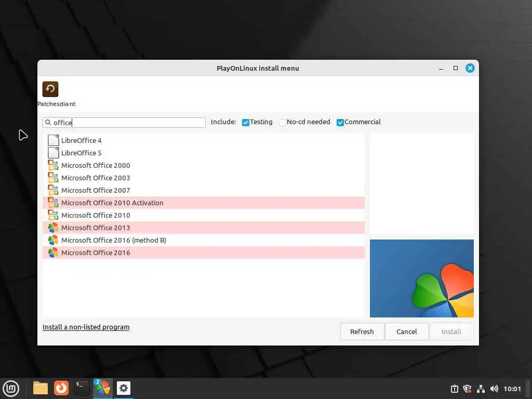532x399 pixels.
Task: Click icon beside Microsoft Office 2010 row
Action: (53, 215)
